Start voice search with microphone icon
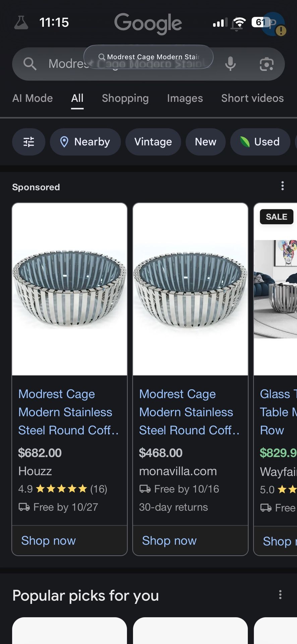Screen dimensions: 297x644 coord(230,64)
